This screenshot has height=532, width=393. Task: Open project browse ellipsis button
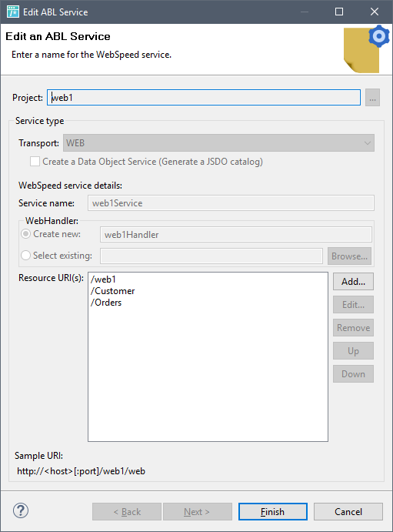(x=372, y=98)
